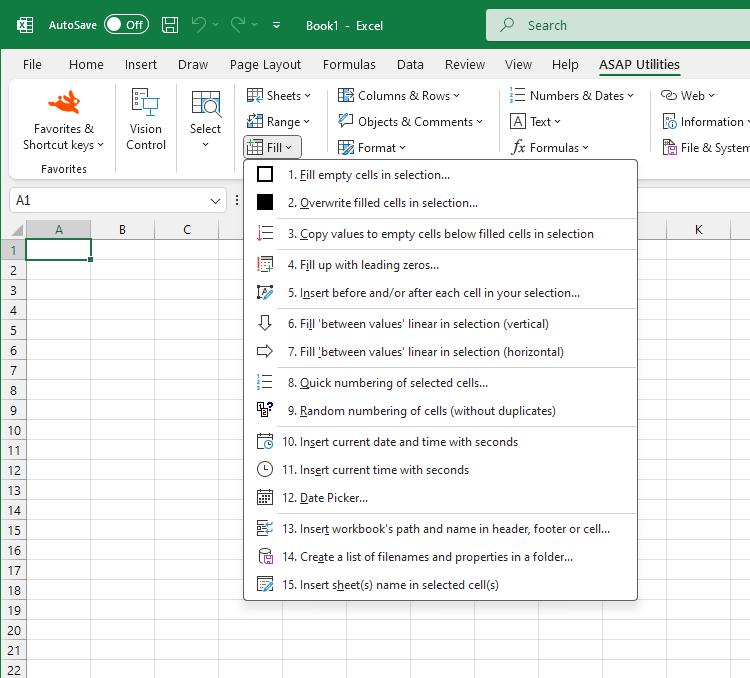
Task: Open the Numbers & Dates menu
Action: 572,96
